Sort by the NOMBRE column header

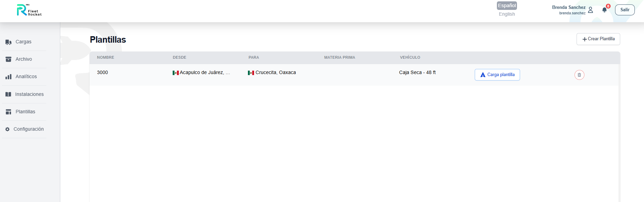106,57
